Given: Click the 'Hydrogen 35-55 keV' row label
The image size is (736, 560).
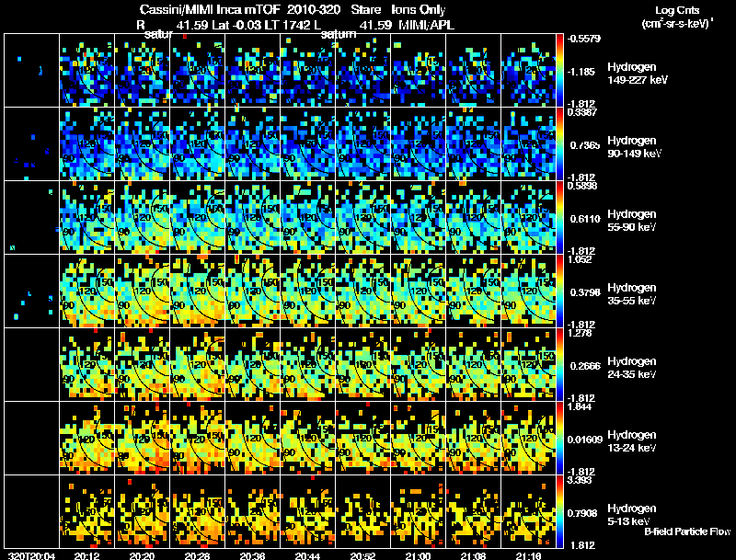Looking at the screenshot, I should [x=632, y=294].
